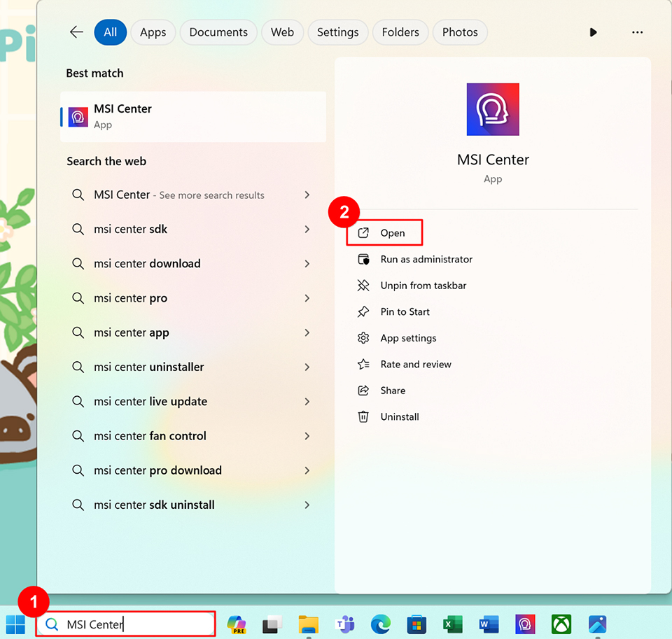Screen dimensions: 672x639
Task: Open Microsoft Store from the taskbar
Action: coord(416,624)
